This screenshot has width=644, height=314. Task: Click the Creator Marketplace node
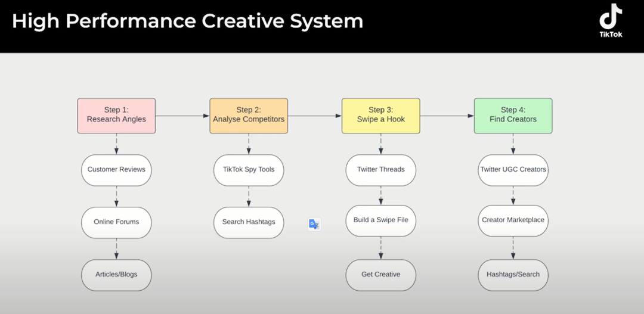(513, 220)
